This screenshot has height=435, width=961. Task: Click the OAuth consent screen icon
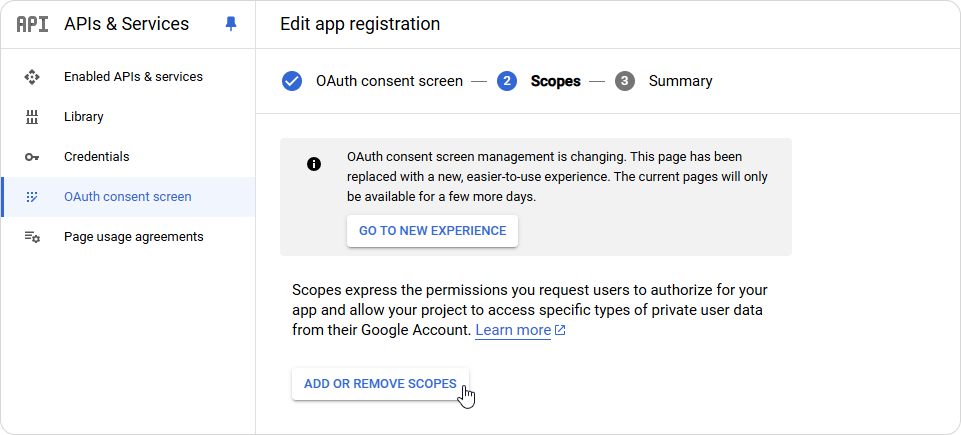tap(32, 197)
